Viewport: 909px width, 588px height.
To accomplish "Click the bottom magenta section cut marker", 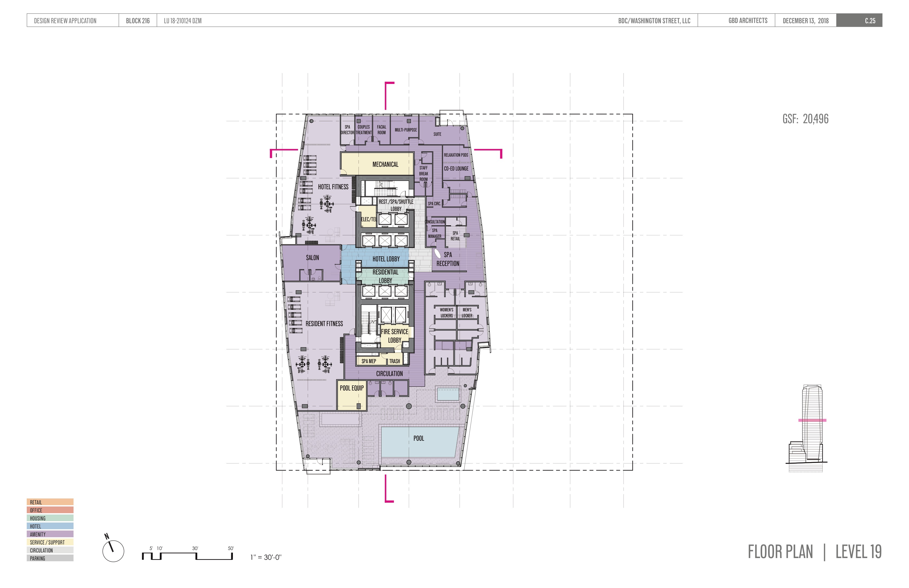I will [x=389, y=488].
